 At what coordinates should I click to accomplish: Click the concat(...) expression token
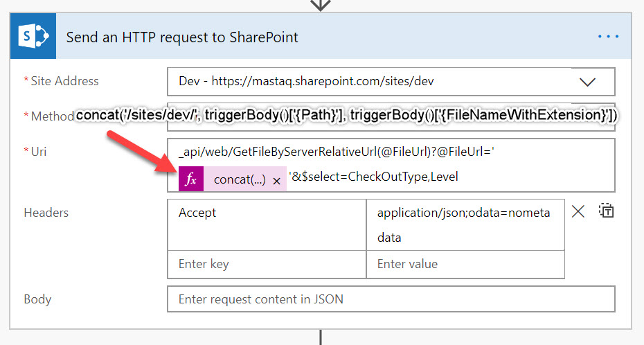(x=239, y=179)
